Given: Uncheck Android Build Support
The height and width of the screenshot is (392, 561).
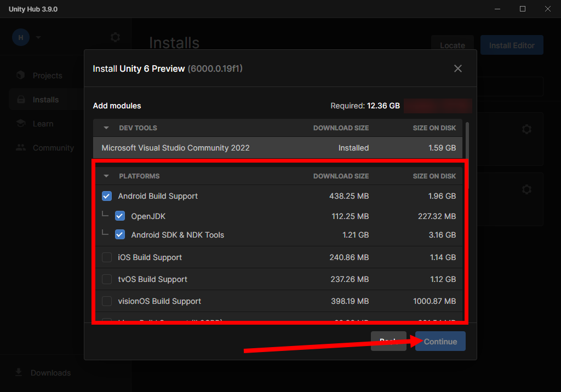Looking at the screenshot, I should coord(107,196).
